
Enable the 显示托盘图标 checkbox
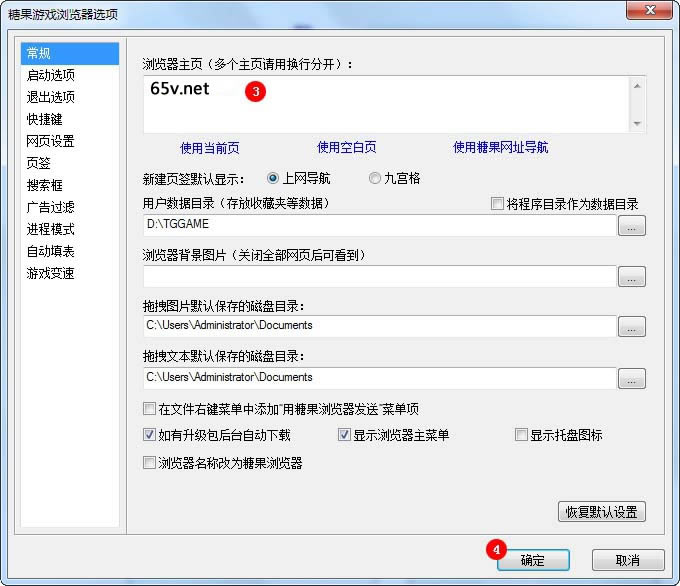521,435
